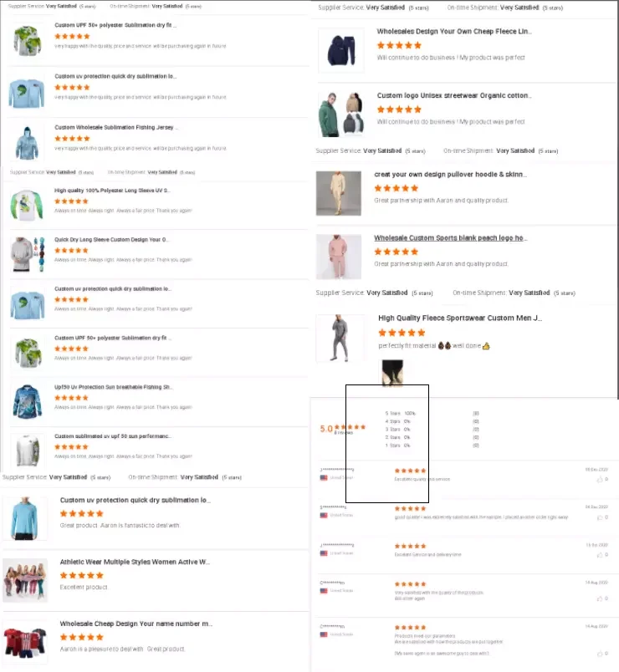Click stars under 'High Quality Fleece Sportswear' review
The height and width of the screenshot is (672, 619).
point(402,333)
